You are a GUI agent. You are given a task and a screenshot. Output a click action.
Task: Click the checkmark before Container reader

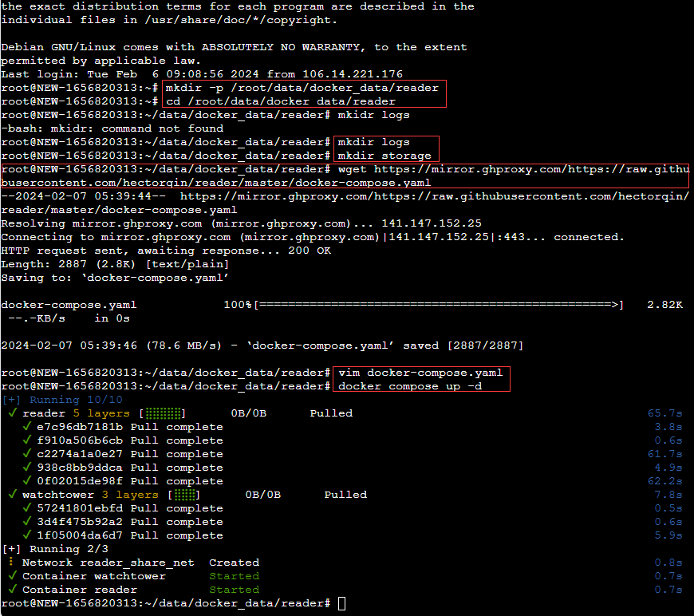click(12, 590)
